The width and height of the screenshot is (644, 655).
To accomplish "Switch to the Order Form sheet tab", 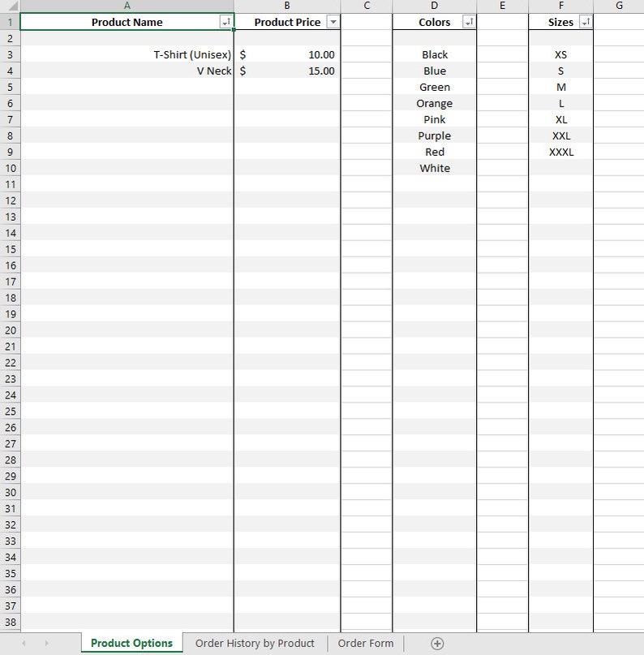I will [x=366, y=644].
